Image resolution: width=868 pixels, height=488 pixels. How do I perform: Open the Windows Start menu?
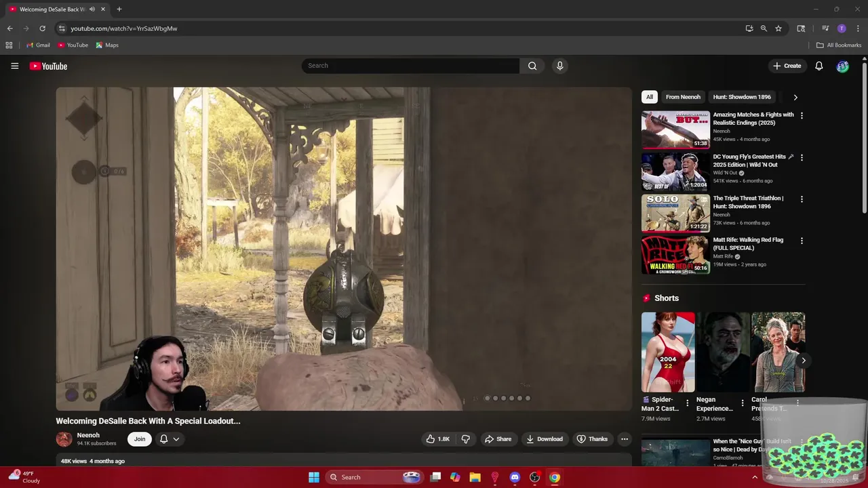point(314,477)
